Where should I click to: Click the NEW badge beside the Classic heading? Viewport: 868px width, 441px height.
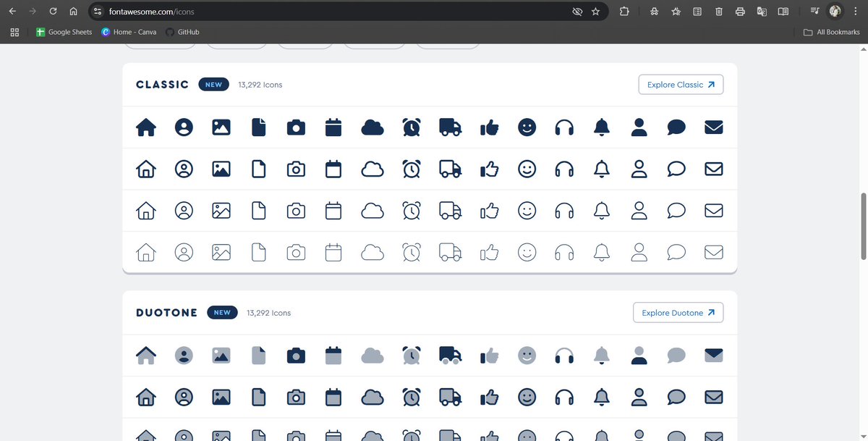pos(214,85)
